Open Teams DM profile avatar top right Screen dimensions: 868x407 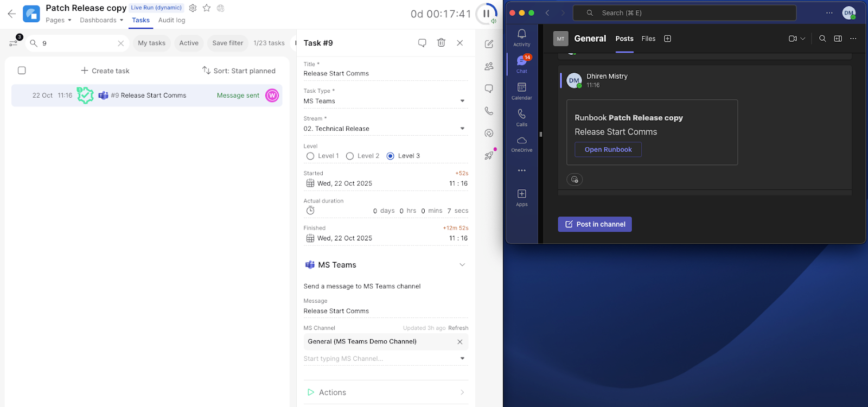[x=848, y=13]
